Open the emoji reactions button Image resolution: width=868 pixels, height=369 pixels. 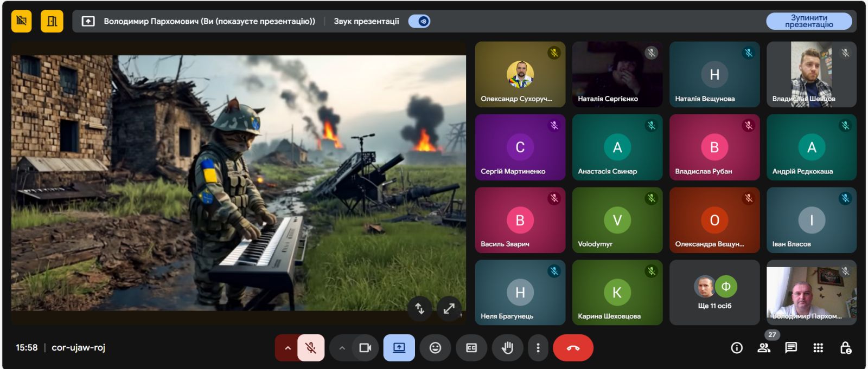click(x=435, y=348)
